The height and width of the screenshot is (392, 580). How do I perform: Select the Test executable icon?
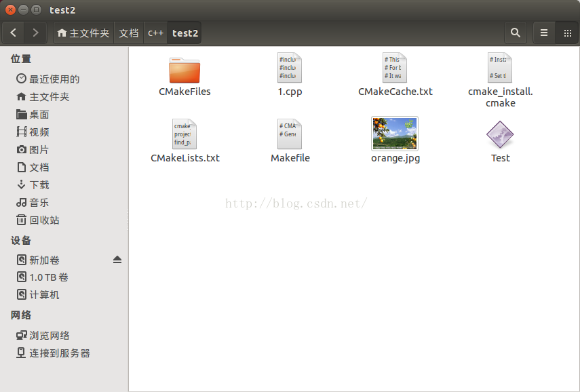click(x=500, y=134)
